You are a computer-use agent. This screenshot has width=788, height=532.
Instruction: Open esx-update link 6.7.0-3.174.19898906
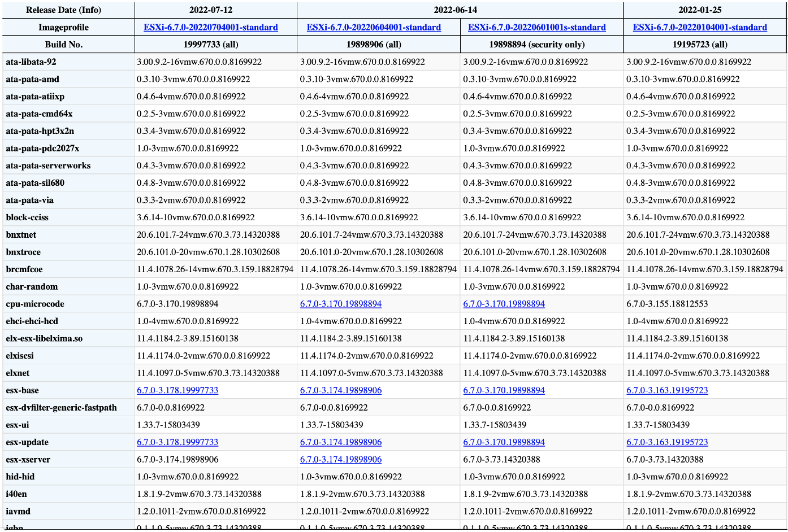pos(341,442)
